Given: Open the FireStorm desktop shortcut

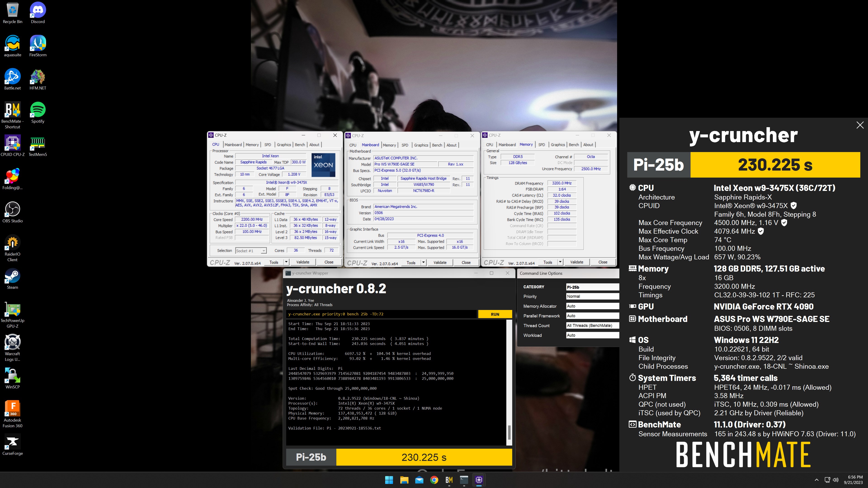Looking at the screenshot, I should pyautogui.click(x=38, y=46).
